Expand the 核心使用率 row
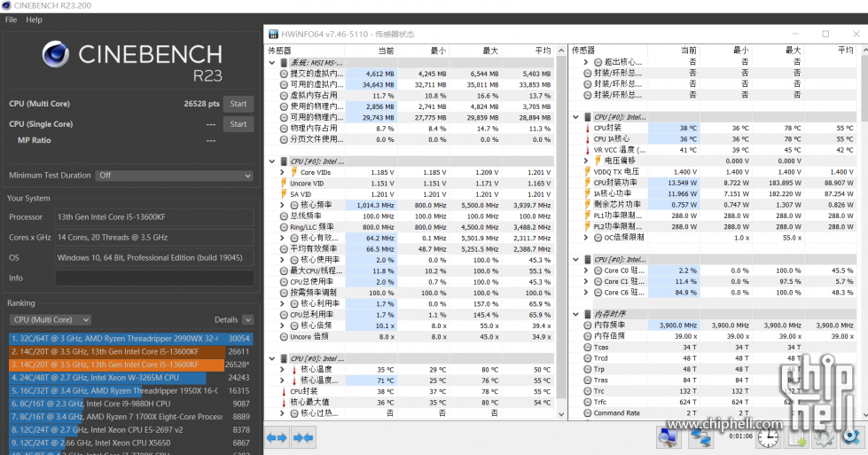This screenshot has height=455, width=868. pos(282,260)
